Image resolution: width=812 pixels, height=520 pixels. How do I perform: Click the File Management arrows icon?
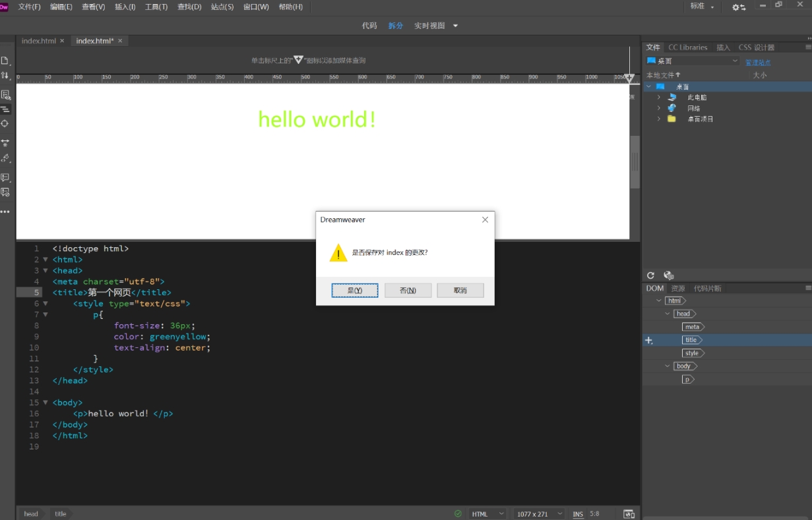[5, 76]
